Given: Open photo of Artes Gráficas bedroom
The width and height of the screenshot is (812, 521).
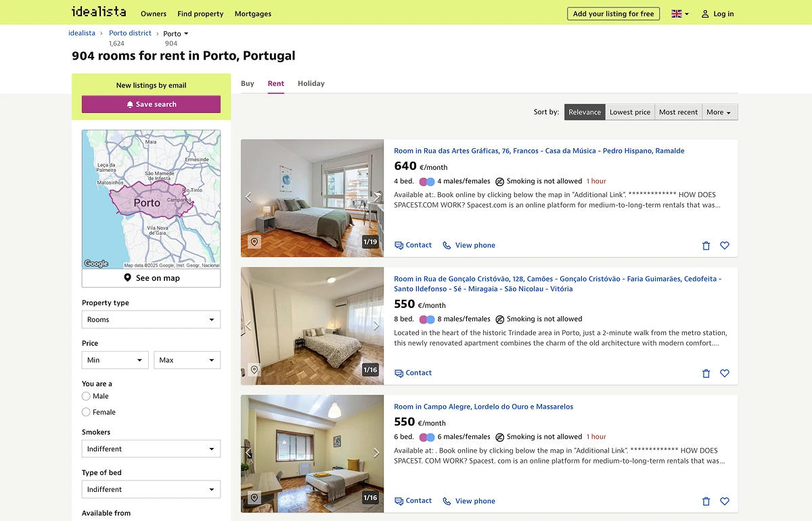Looking at the screenshot, I should [x=312, y=198].
